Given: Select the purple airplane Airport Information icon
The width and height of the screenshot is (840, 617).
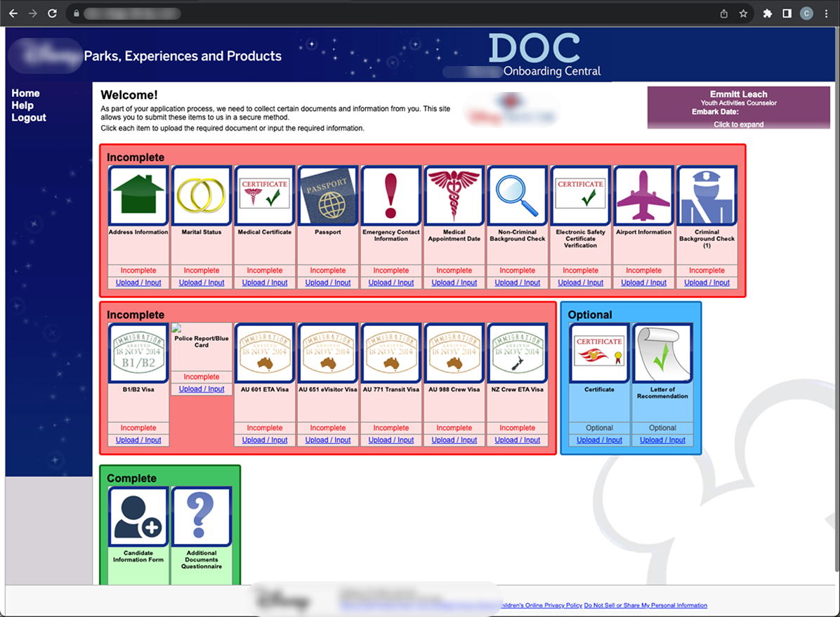Looking at the screenshot, I should point(644,196).
